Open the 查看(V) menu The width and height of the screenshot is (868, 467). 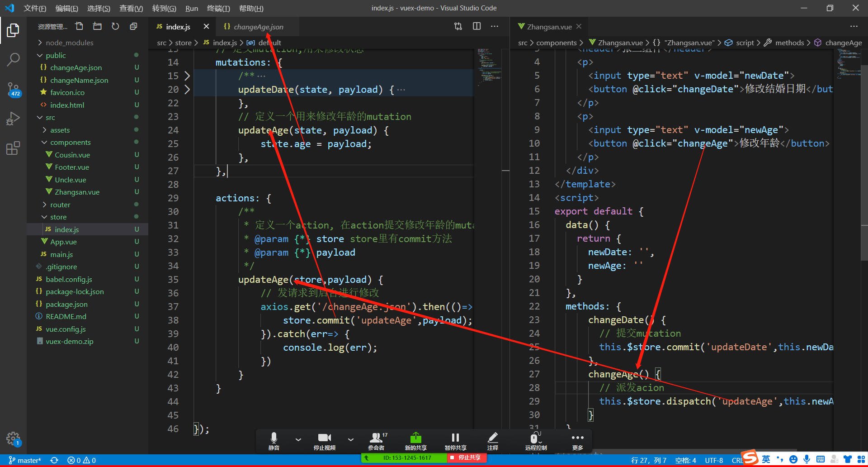click(x=131, y=8)
